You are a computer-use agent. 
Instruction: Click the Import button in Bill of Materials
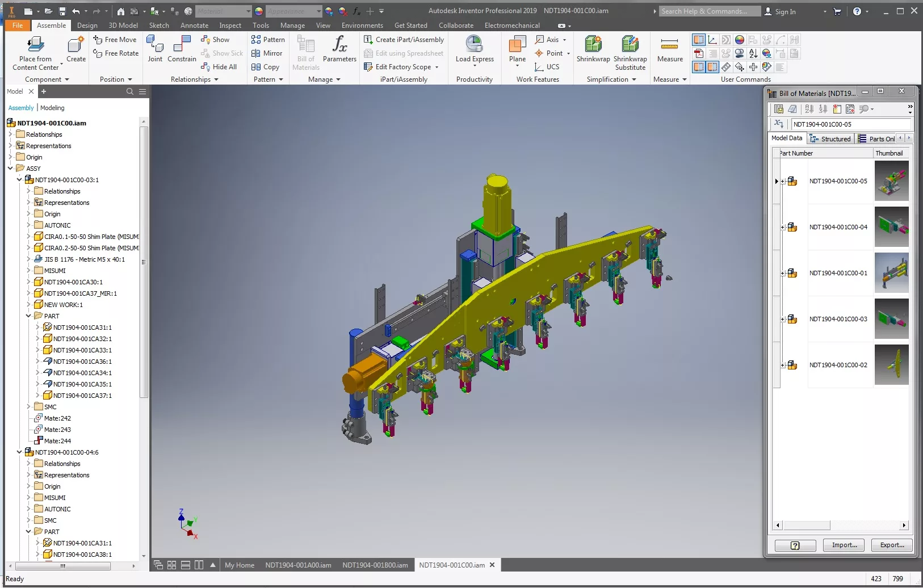(x=843, y=545)
